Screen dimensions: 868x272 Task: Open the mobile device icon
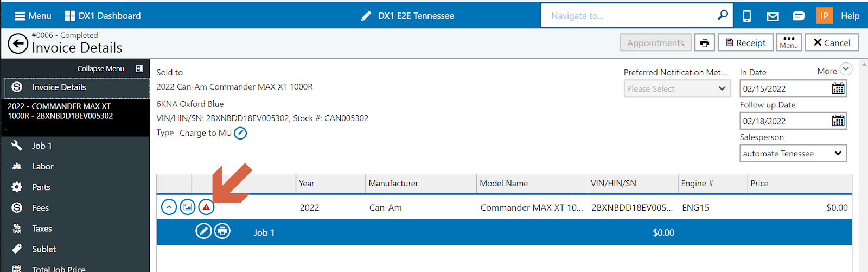point(747,16)
